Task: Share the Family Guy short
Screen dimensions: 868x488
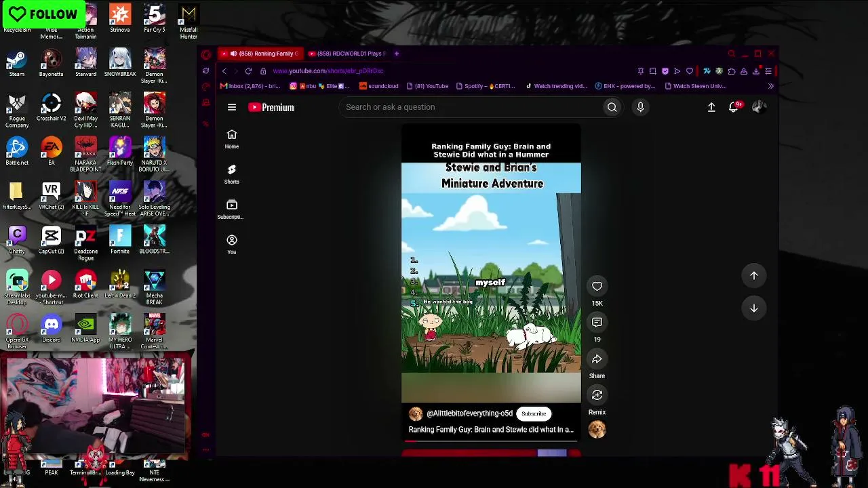Action: [x=597, y=359]
